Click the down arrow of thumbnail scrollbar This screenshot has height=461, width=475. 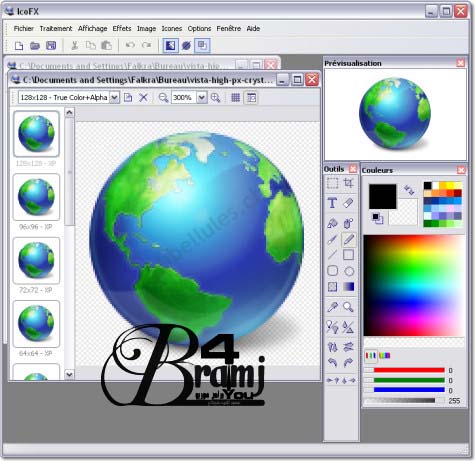[x=69, y=374]
